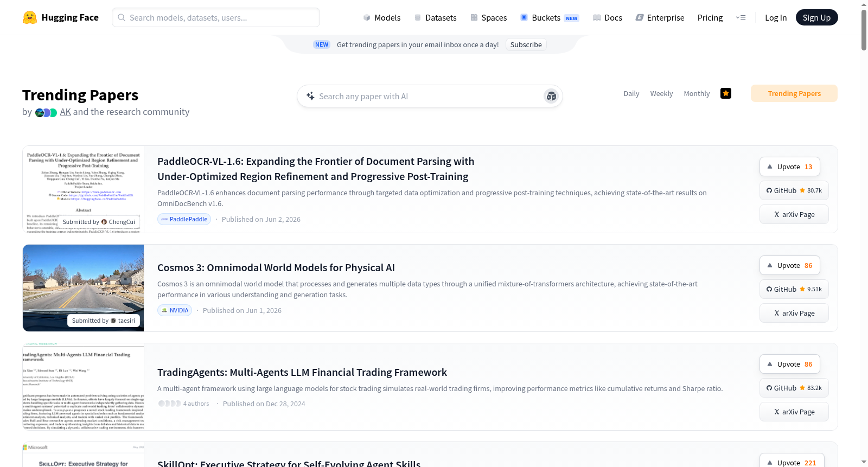Viewport: 868px width, 467px height.
Task: Select 'Published on Jun 1, 2026' text
Action: [x=242, y=310]
